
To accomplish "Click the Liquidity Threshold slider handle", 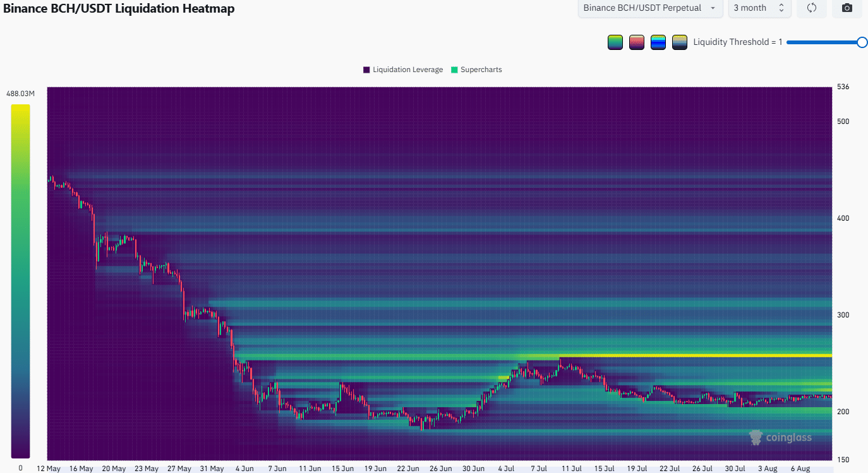I will 862,42.
